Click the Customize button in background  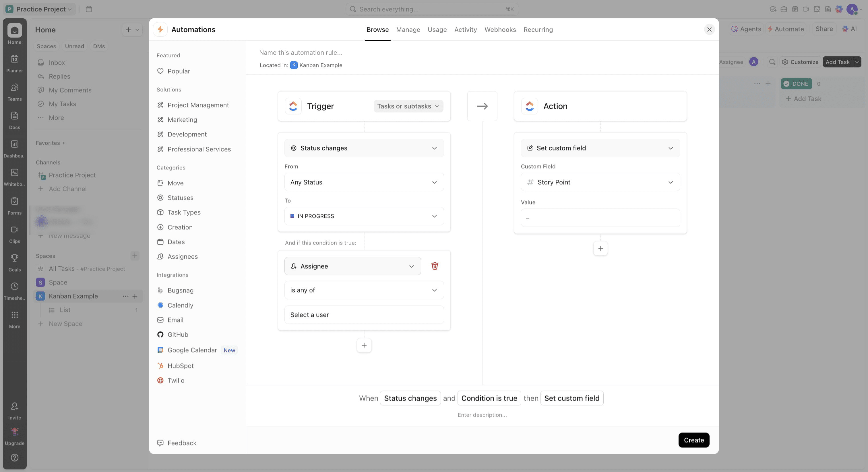pos(800,62)
